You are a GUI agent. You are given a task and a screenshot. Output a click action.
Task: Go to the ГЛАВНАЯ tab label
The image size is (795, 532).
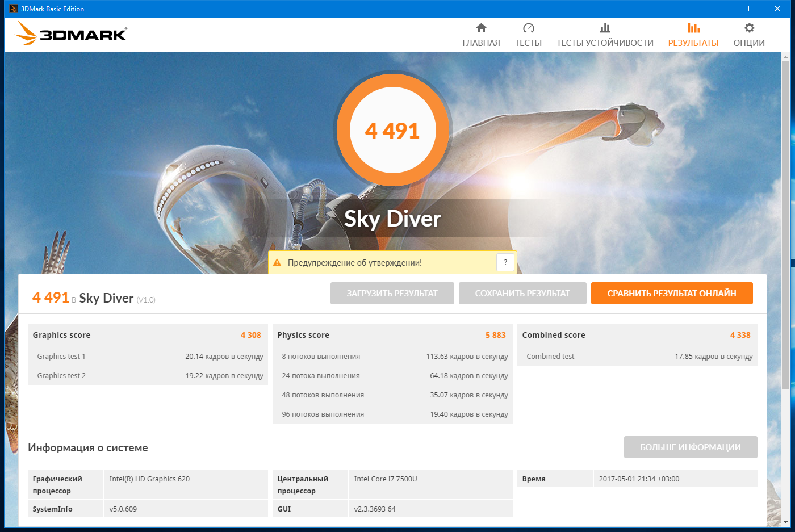click(481, 43)
